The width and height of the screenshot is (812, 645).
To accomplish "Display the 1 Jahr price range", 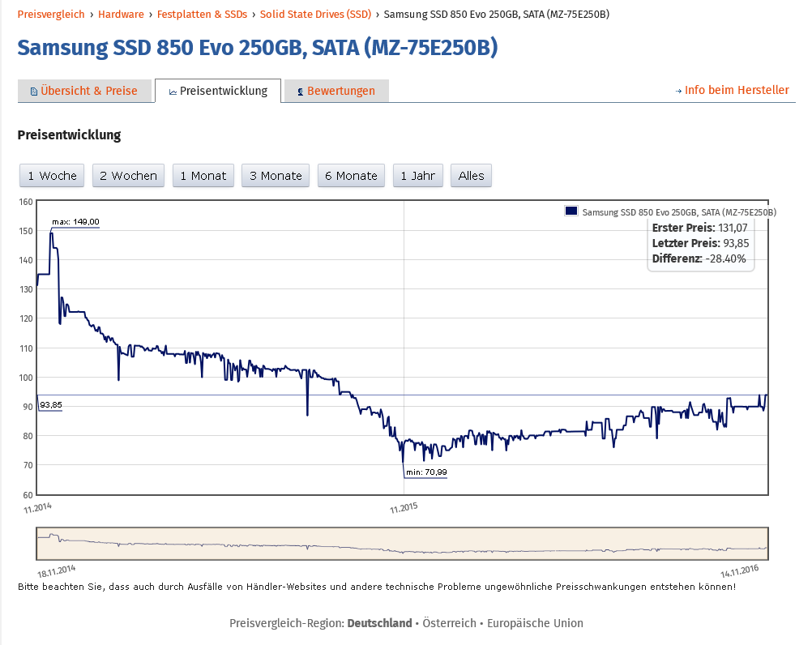I will [x=418, y=176].
